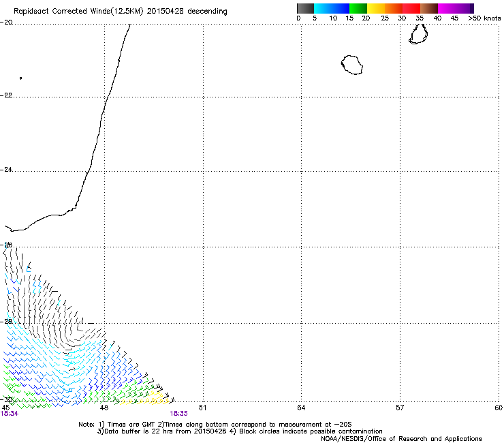
Task: Click the yellow 20-25 knots legend band
Action: pyautogui.click(x=376, y=8)
